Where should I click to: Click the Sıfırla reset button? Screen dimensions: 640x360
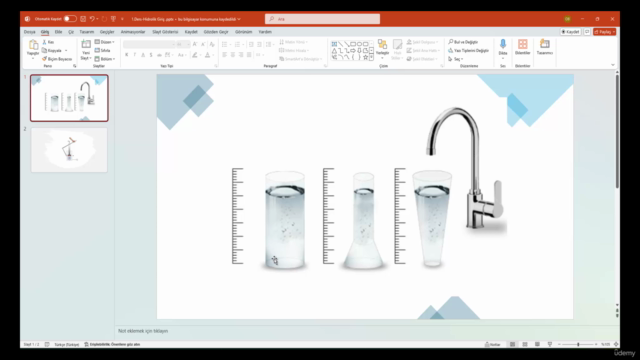pyautogui.click(x=102, y=51)
